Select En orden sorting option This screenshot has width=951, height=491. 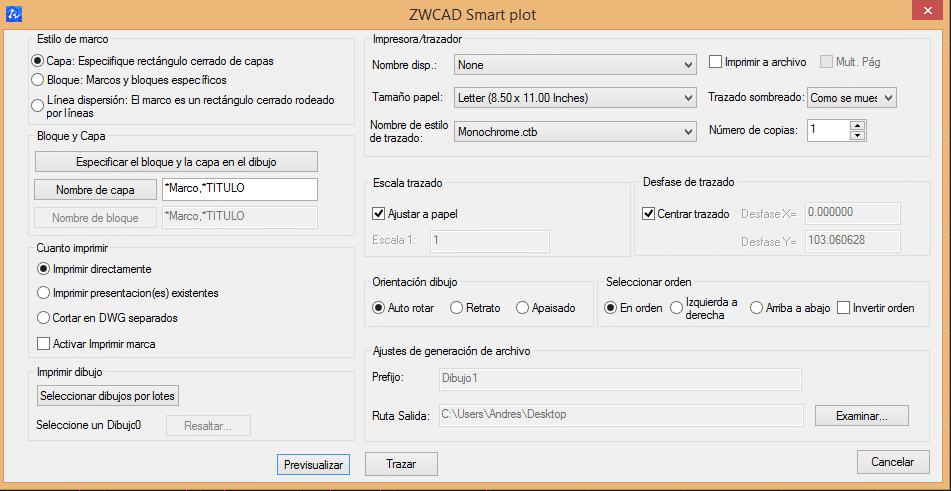611,308
